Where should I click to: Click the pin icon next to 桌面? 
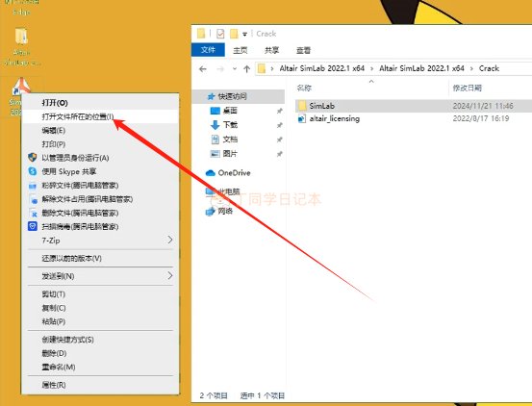pyautogui.click(x=280, y=111)
